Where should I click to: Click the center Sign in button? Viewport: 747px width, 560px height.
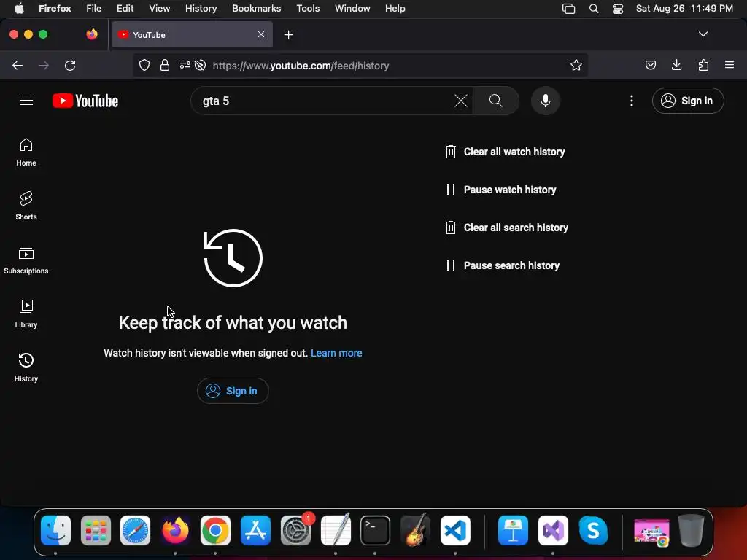click(x=233, y=391)
